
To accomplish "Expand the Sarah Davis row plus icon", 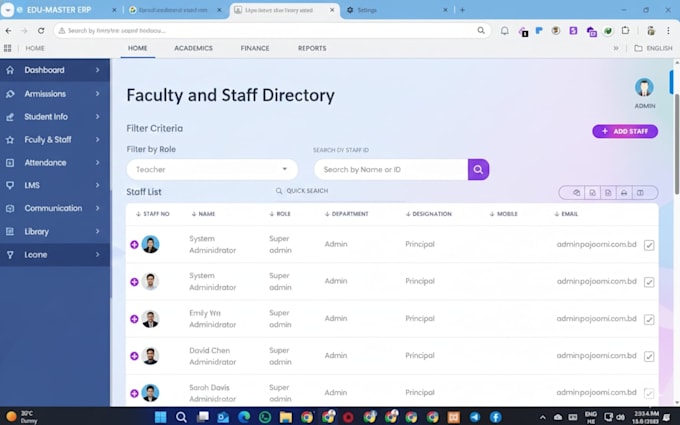I will [134, 393].
